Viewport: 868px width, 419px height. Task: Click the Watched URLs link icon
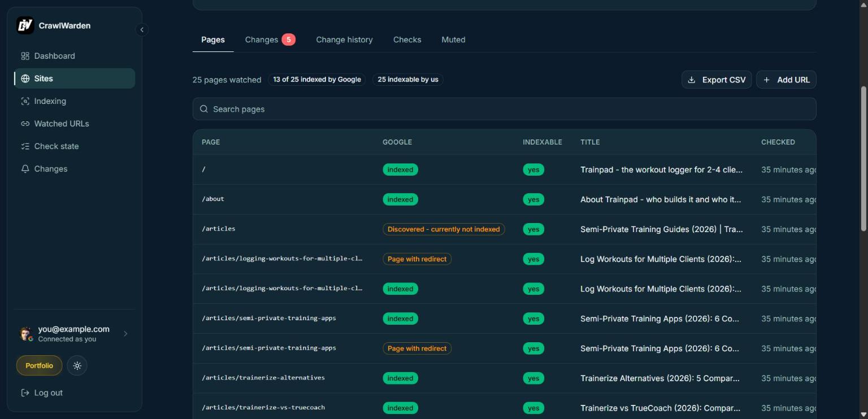(x=25, y=124)
